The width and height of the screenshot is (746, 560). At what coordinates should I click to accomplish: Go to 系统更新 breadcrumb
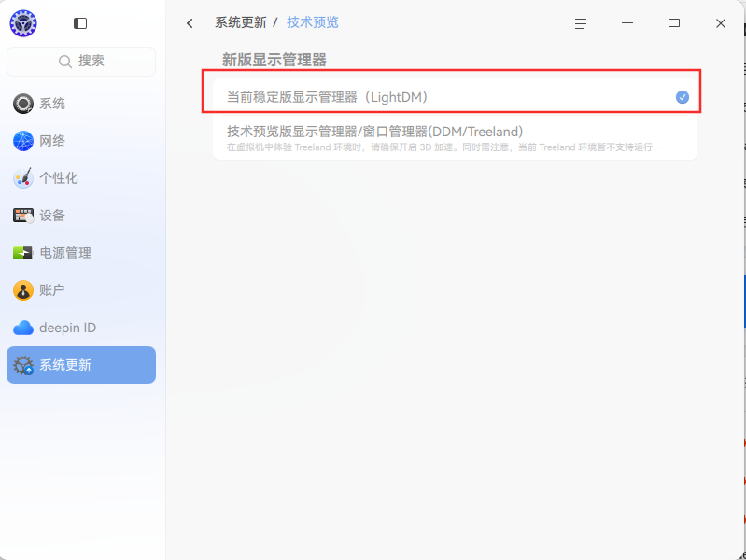point(241,22)
